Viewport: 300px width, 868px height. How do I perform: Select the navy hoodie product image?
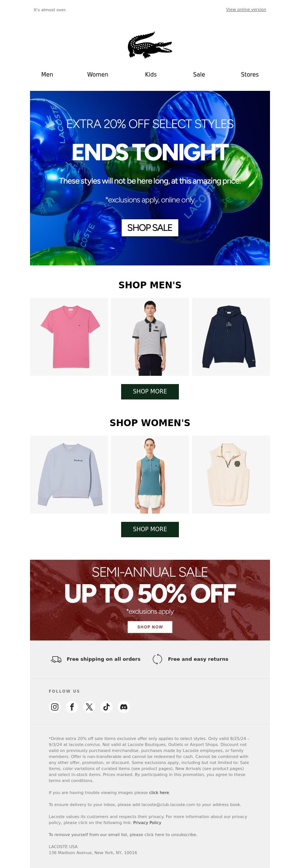click(231, 337)
